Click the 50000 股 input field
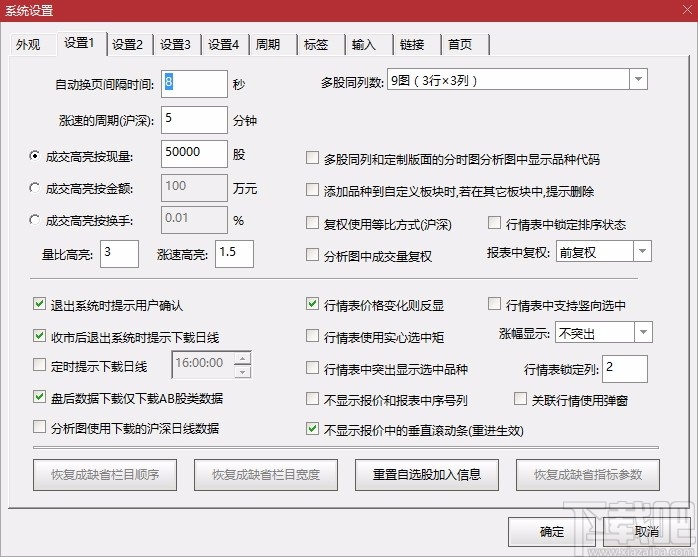Image resolution: width=698 pixels, height=557 pixels. point(194,154)
